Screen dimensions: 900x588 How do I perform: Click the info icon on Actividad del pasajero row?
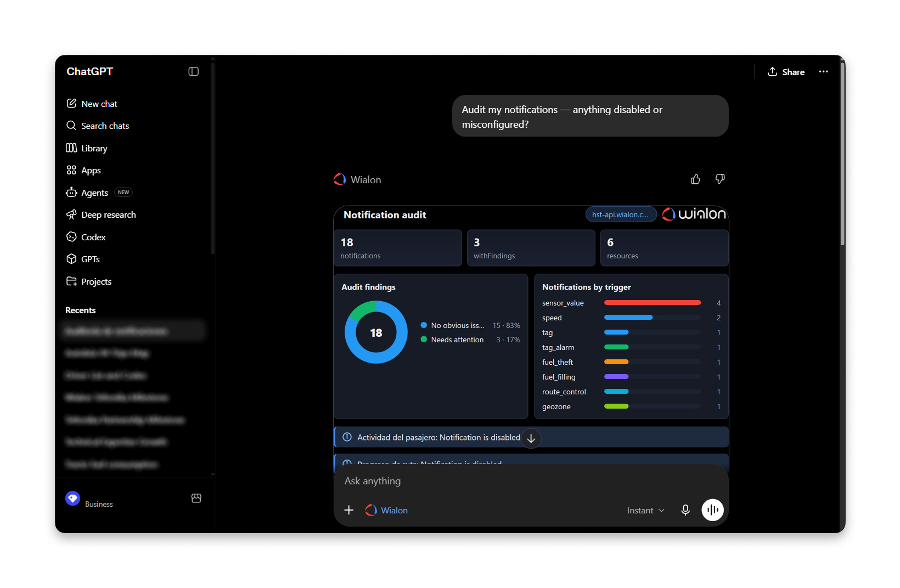347,437
